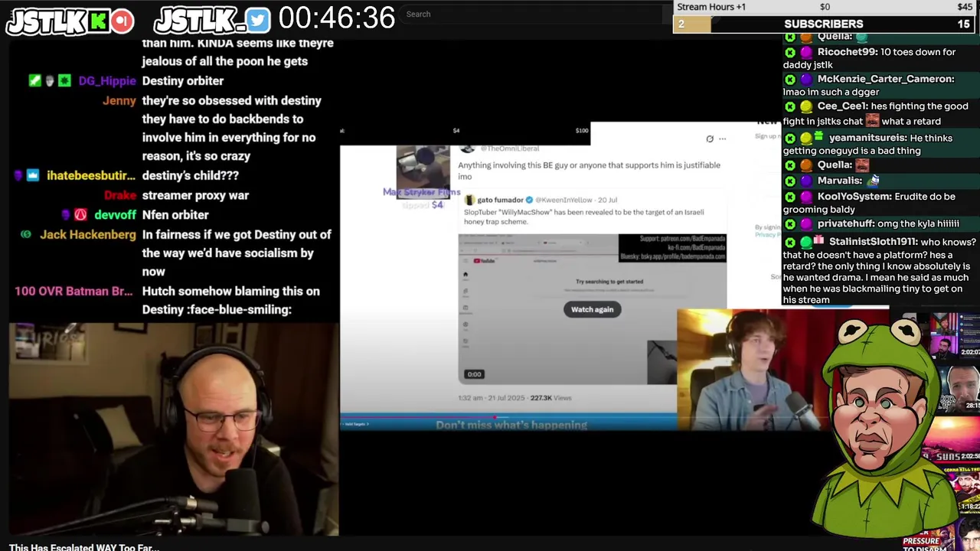Click the 0:00 video time label

pyautogui.click(x=475, y=374)
